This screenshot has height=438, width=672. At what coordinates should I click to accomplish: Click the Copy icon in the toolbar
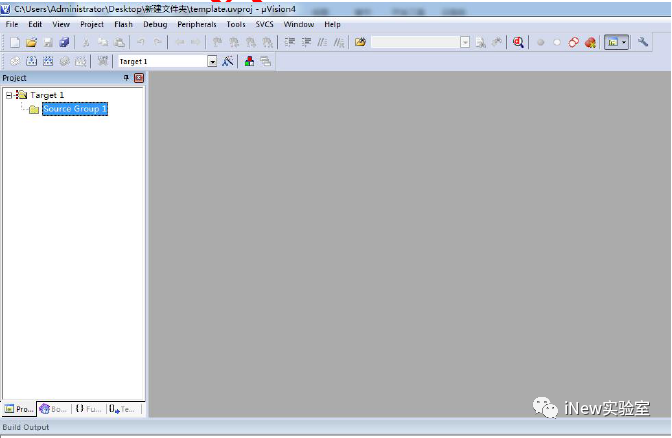pos(103,42)
